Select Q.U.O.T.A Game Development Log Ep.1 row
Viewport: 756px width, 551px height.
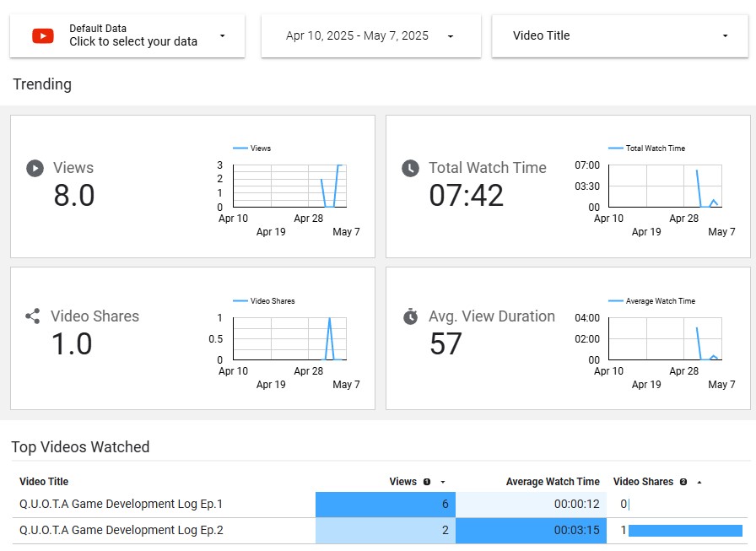point(121,505)
